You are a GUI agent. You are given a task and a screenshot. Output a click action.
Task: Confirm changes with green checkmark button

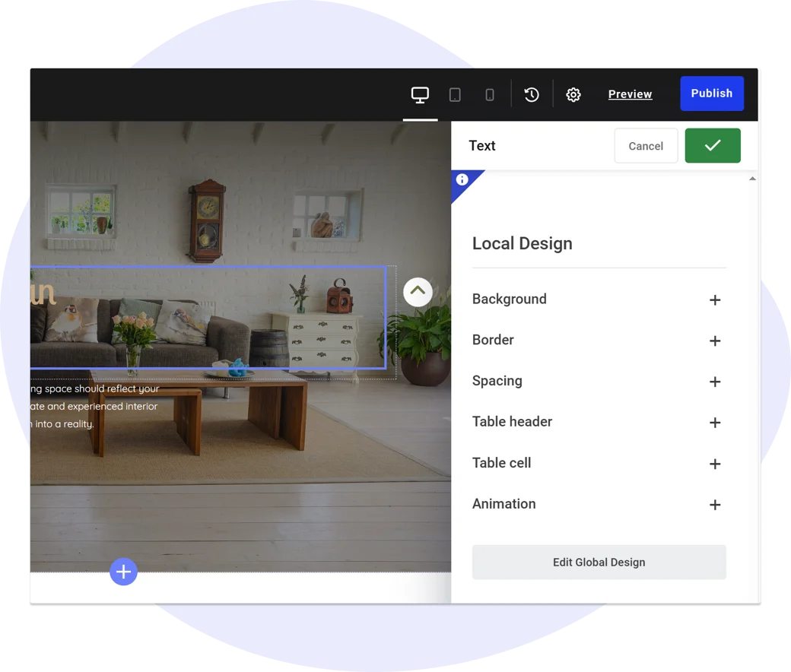[712, 145]
